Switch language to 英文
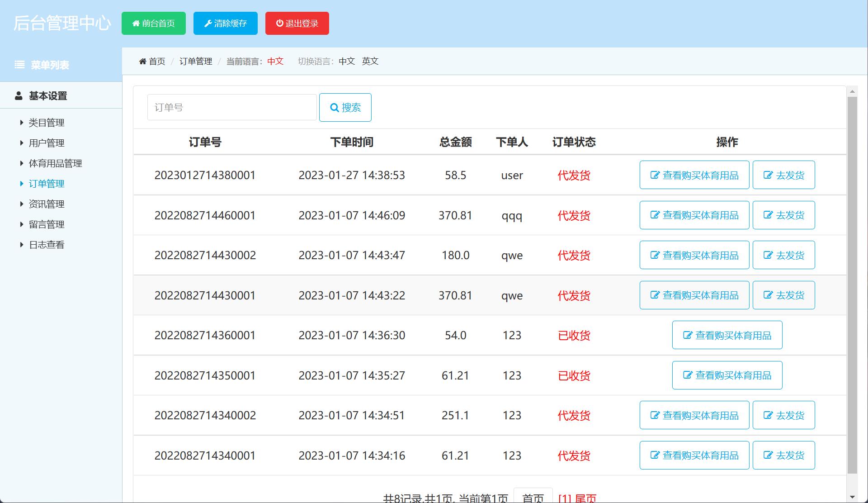 coord(370,61)
